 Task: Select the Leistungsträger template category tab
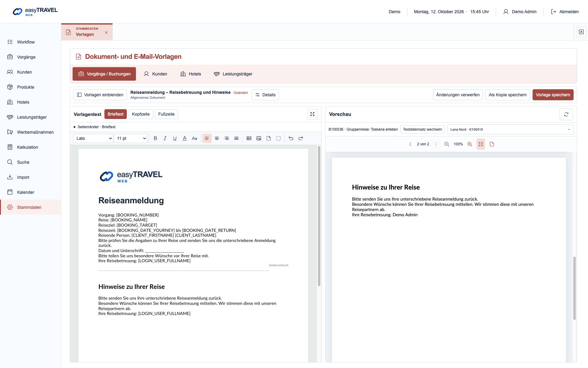pyautogui.click(x=233, y=74)
